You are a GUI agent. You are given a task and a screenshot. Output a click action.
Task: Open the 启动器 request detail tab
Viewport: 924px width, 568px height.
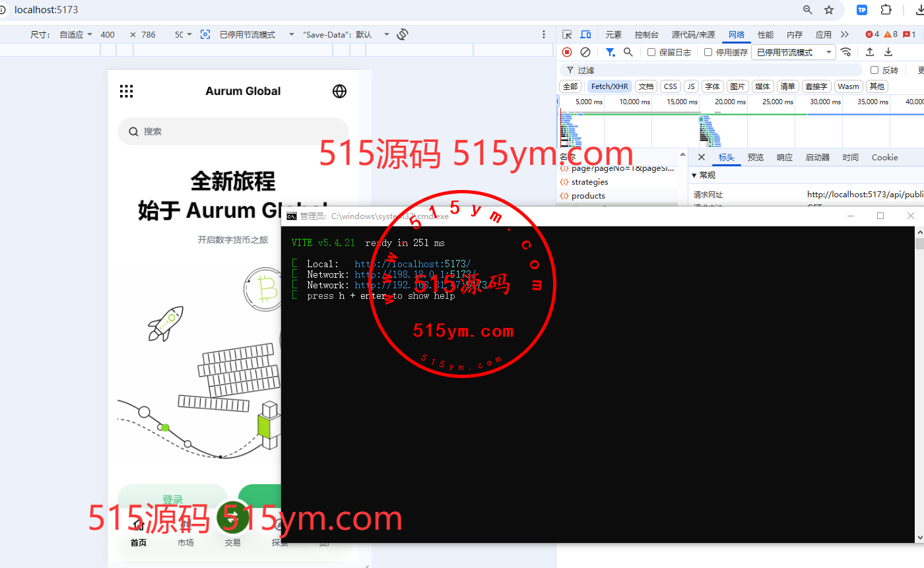pos(818,157)
